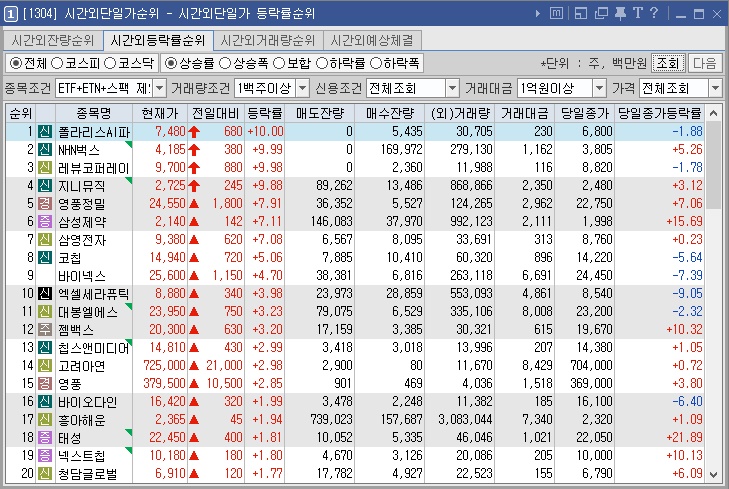Click the 매도잔량 column header
Image resolution: width=729 pixels, height=489 pixels.
[x=320, y=113]
